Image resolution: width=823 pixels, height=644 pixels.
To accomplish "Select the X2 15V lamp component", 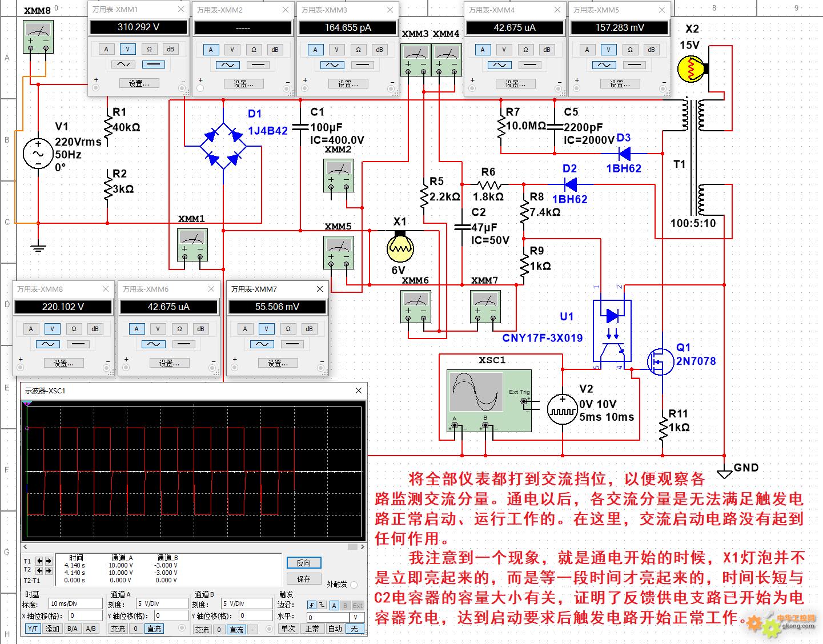I will tap(692, 69).
